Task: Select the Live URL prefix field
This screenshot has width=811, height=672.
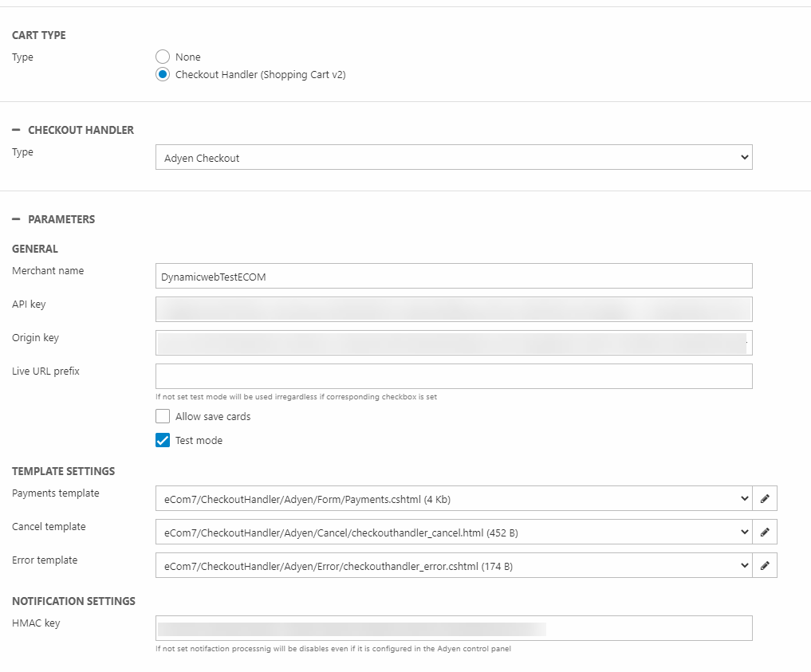Action: pyautogui.click(x=453, y=376)
